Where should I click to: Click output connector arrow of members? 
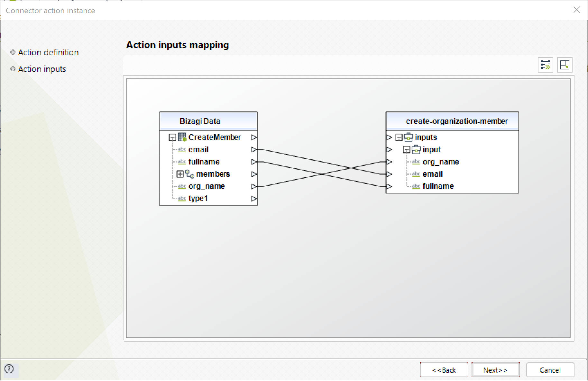click(x=254, y=174)
